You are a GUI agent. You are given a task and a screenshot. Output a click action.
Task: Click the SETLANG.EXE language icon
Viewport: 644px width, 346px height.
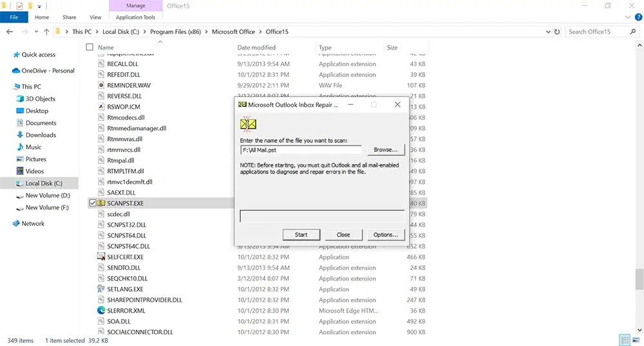[101, 289]
